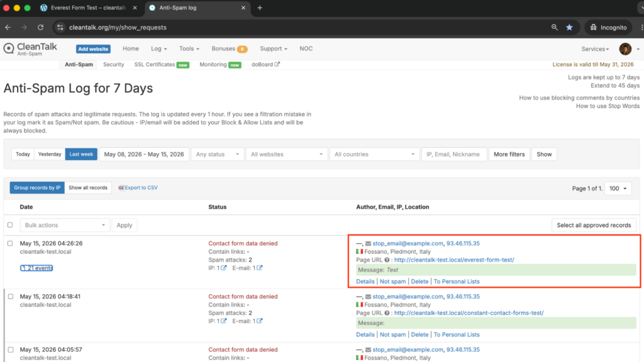
Task: Click Extend to 45 days link
Action: click(x=615, y=85)
